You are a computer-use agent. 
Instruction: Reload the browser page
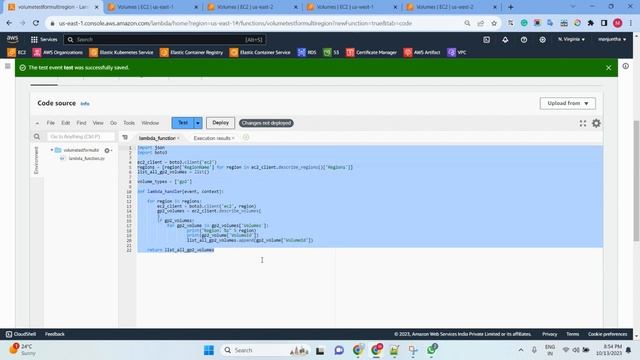pyautogui.click(x=36, y=23)
